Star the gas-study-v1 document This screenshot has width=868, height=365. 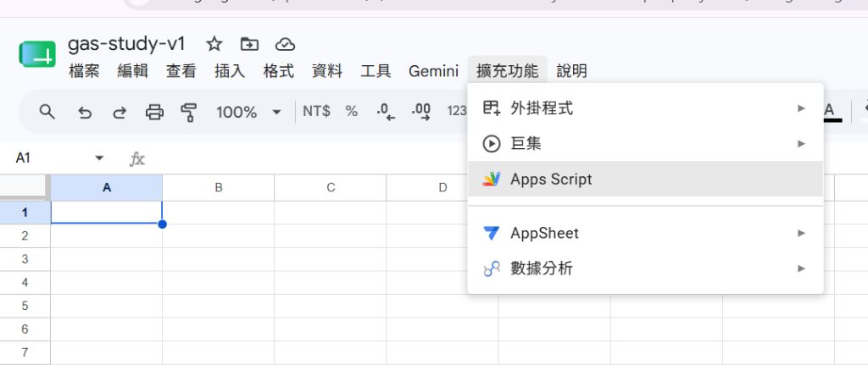pos(214,44)
